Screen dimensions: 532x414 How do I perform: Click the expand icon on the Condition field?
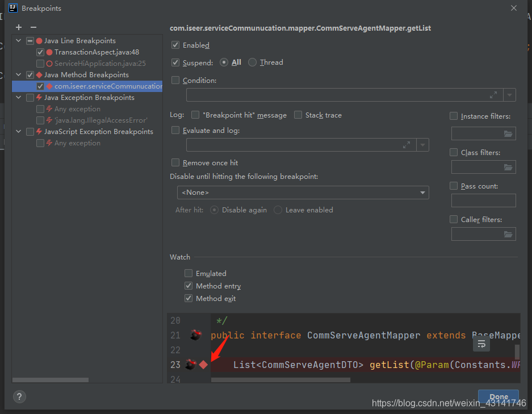pyautogui.click(x=493, y=94)
